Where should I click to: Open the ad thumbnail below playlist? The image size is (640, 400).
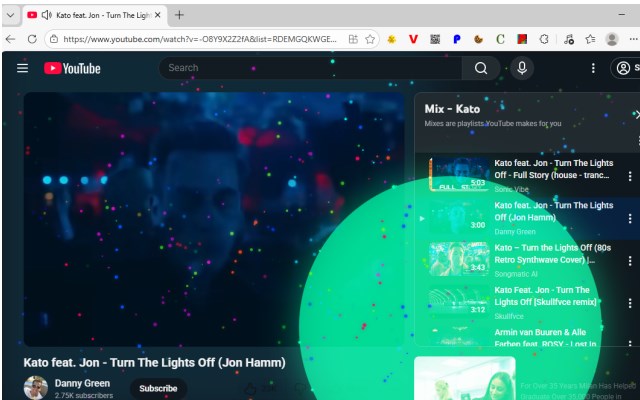[x=465, y=378]
